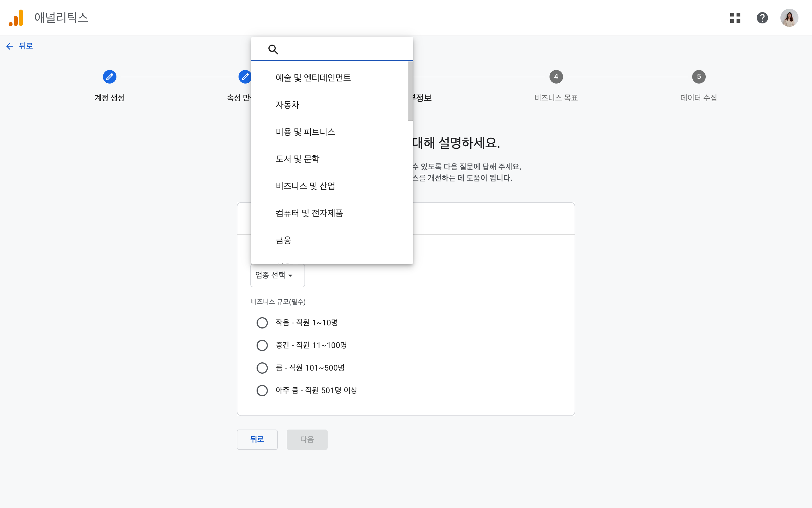The height and width of the screenshot is (508, 812).
Task: Open the 업종 선택 dropdown
Action: 277,275
